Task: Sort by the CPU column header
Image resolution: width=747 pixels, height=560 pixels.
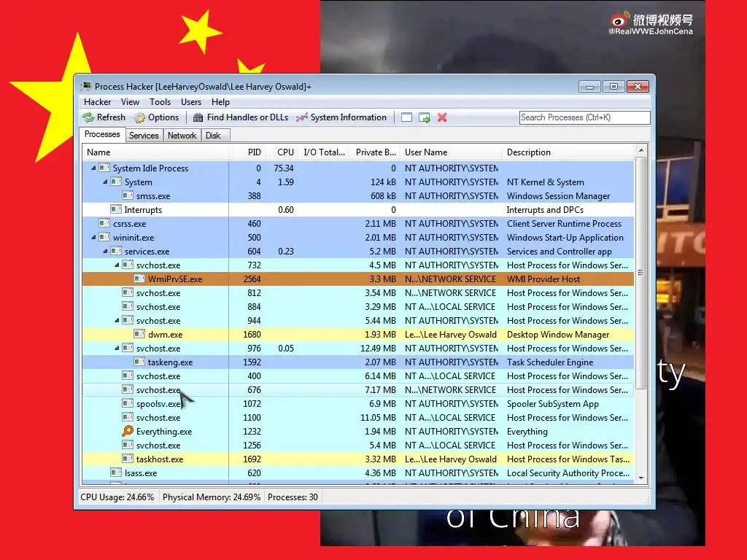Action: 281,152
